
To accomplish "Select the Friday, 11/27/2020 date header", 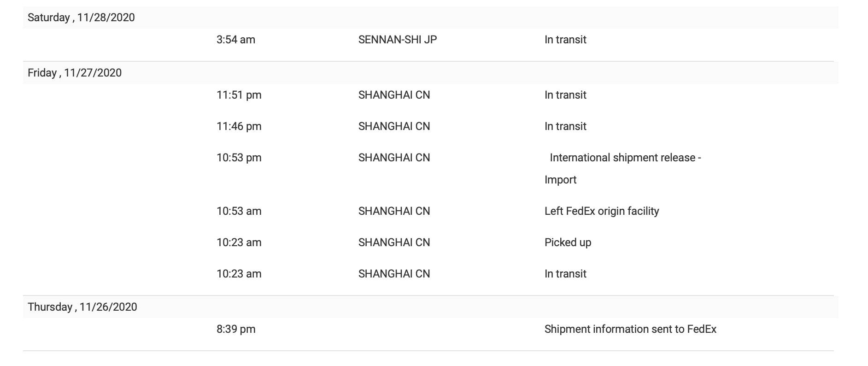I will point(75,73).
